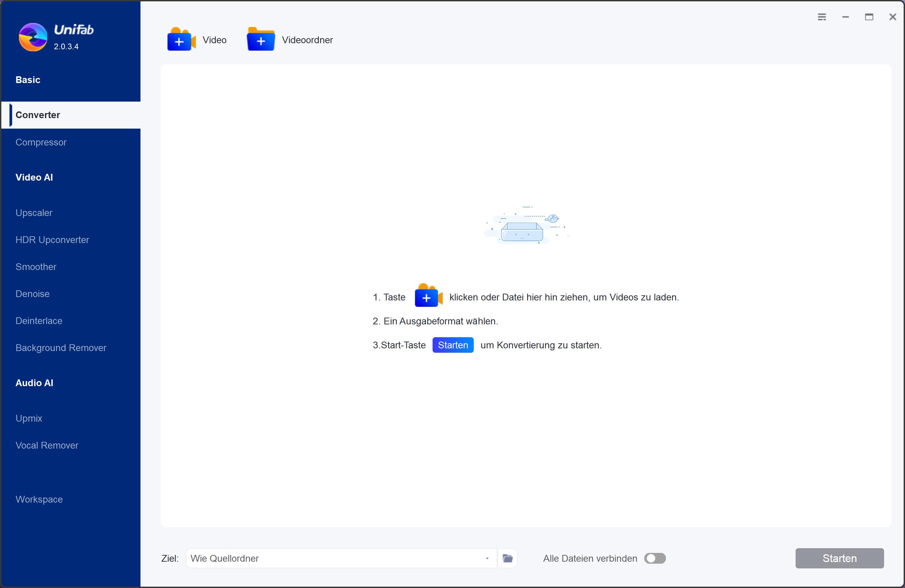This screenshot has width=905, height=588.
Task: Open the Upscaler tool
Action: (x=34, y=212)
